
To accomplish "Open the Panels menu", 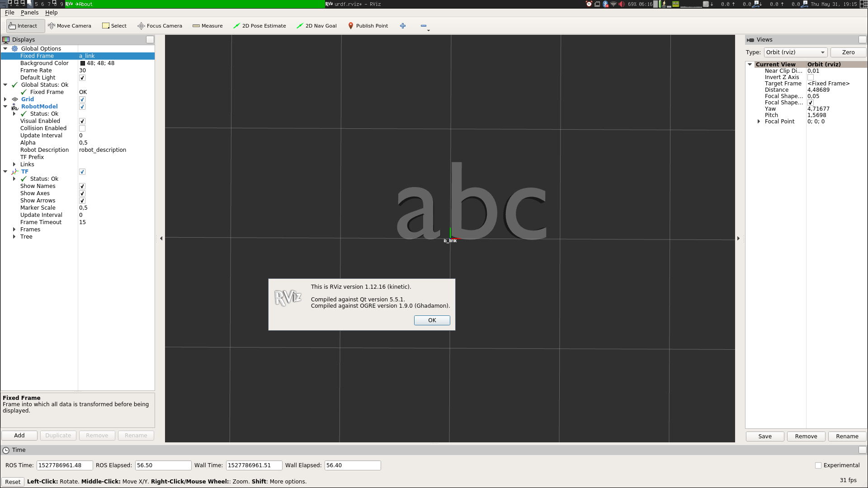I will pyautogui.click(x=29, y=13).
